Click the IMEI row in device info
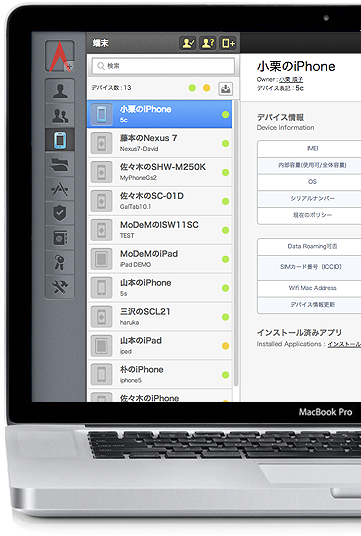Viewport: 361px width, 536px height. coord(309,148)
